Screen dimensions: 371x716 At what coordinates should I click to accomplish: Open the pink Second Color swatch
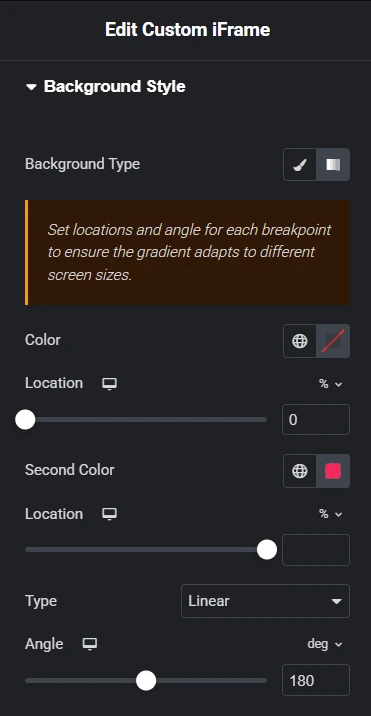tap(333, 471)
